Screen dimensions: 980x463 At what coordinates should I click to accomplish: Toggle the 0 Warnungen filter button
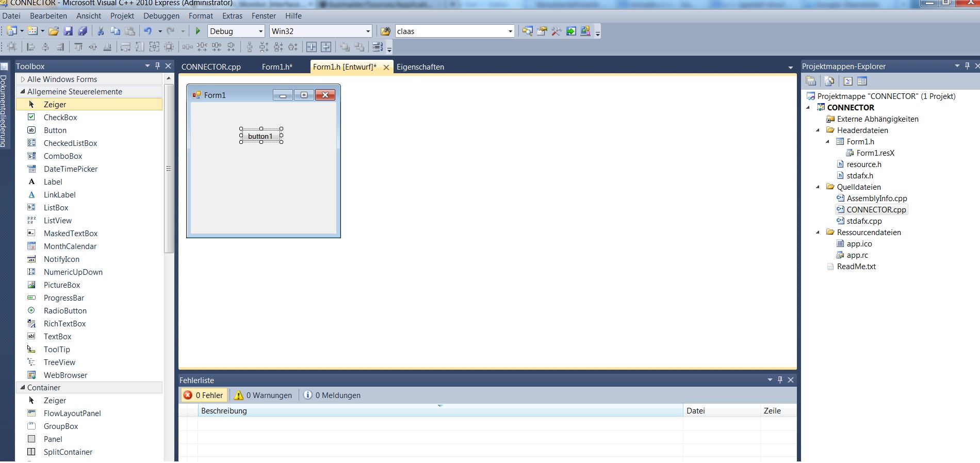pyautogui.click(x=263, y=395)
